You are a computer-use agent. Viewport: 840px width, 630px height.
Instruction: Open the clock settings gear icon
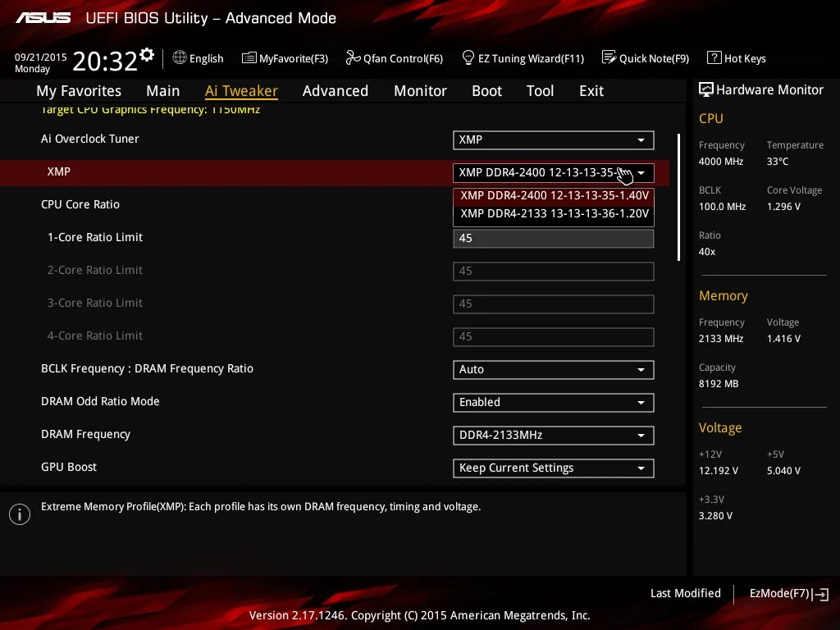147,55
